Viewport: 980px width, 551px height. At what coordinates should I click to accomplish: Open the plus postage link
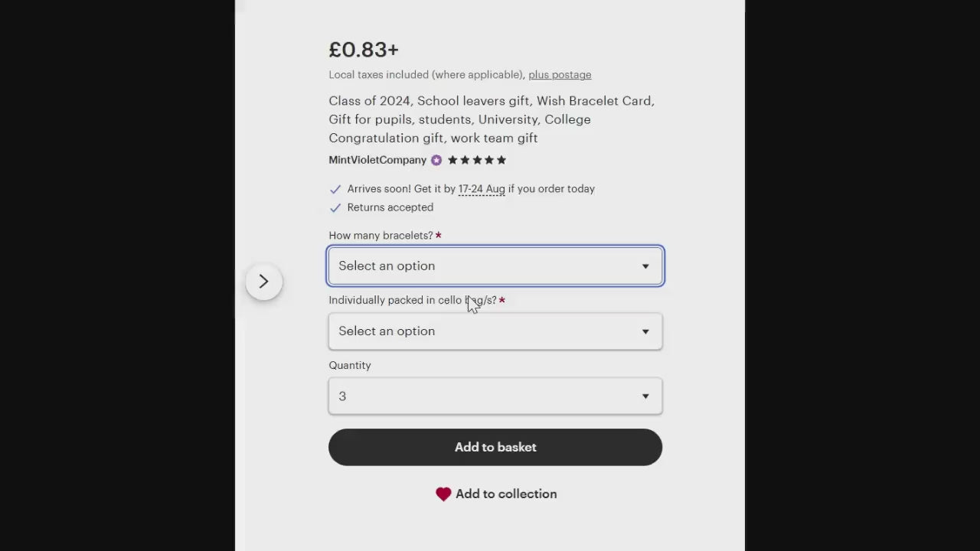[560, 75]
